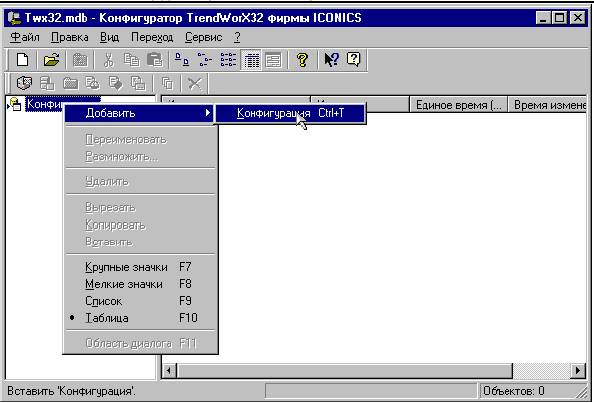Click the second icon in the lower toolbar
Screen dimensions: 594x403
[47, 83]
